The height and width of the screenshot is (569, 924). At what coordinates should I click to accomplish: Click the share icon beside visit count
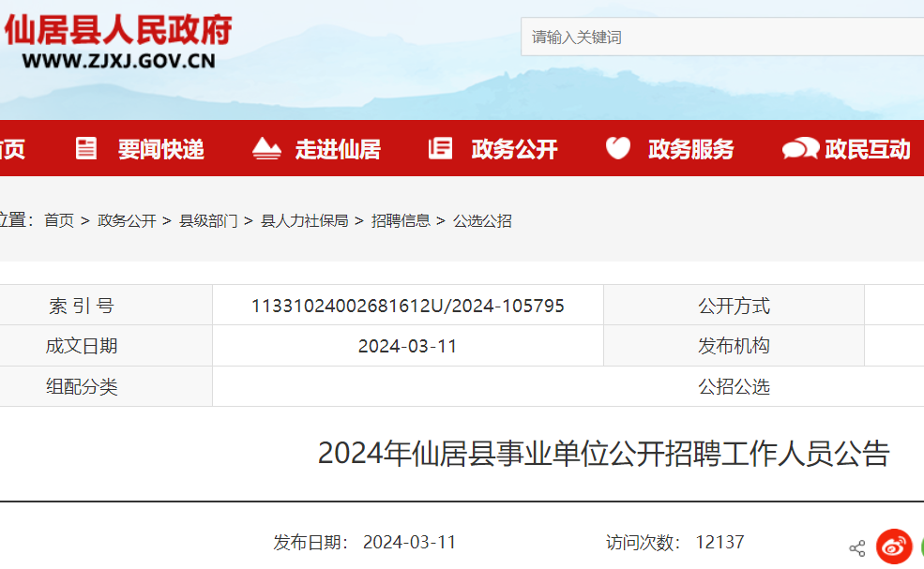point(856,548)
